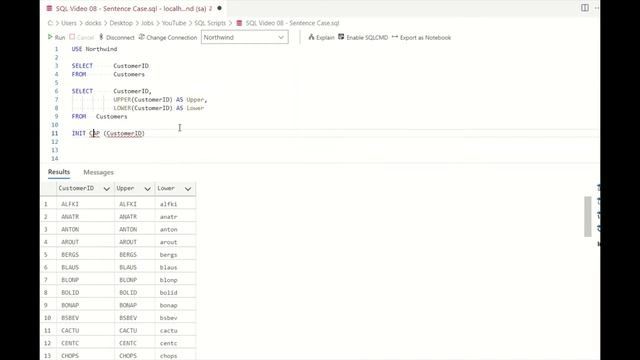
Task: Open Change Connection dialog
Action: click(x=168, y=37)
